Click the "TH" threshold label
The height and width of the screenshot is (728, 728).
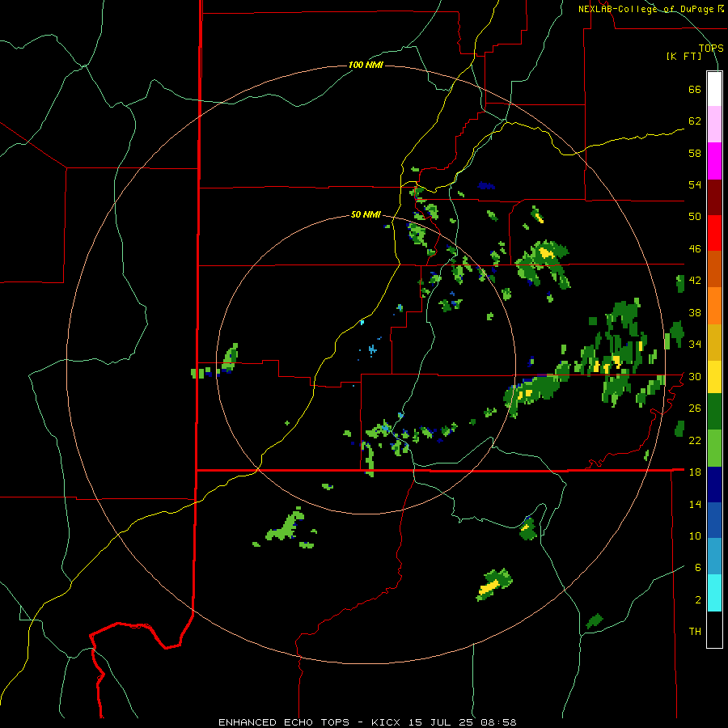click(695, 632)
